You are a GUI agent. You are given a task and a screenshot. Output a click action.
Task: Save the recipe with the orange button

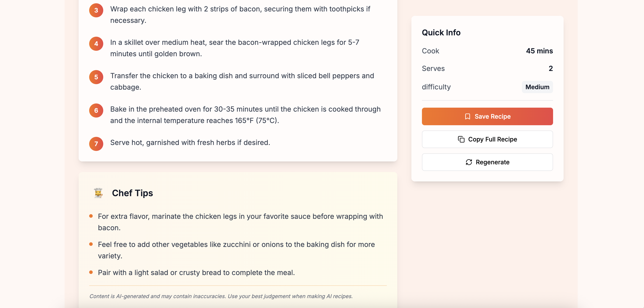pyautogui.click(x=487, y=116)
